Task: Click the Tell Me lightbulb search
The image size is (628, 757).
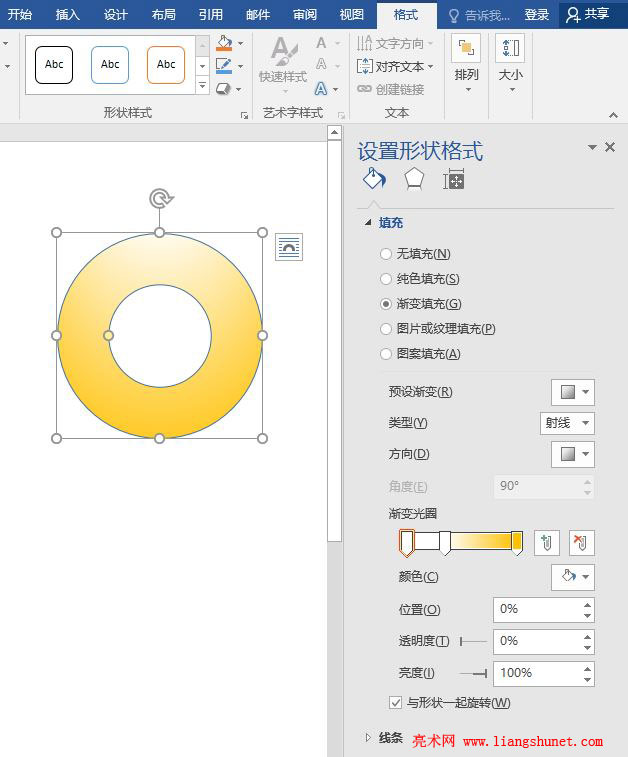Action: point(479,15)
